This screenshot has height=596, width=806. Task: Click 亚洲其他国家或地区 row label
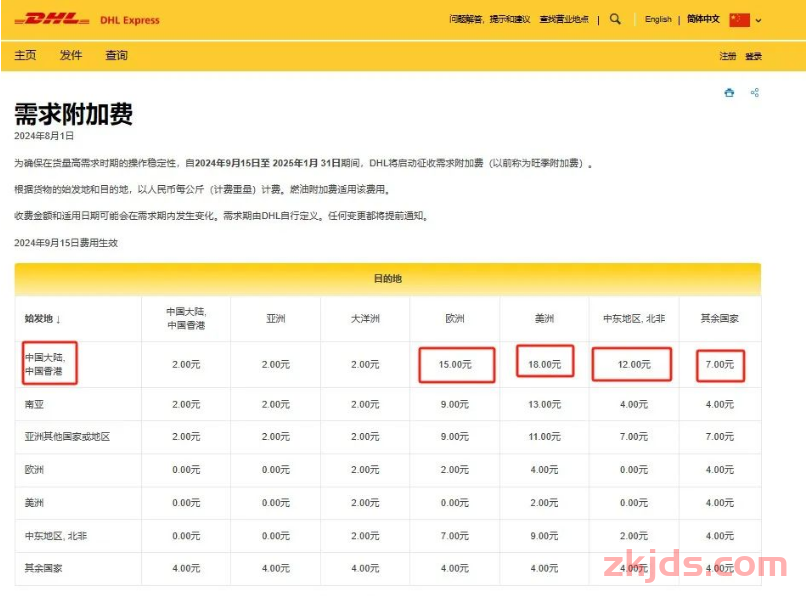(67, 437)
